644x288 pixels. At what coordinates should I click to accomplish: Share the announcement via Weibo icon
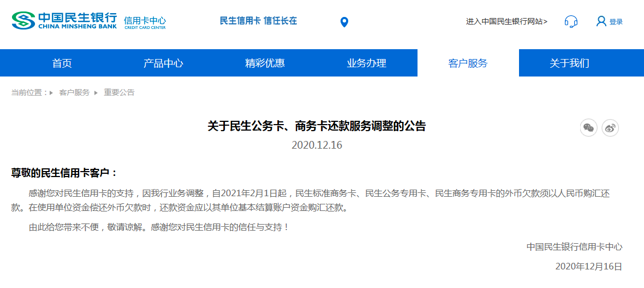coord(610,128)
